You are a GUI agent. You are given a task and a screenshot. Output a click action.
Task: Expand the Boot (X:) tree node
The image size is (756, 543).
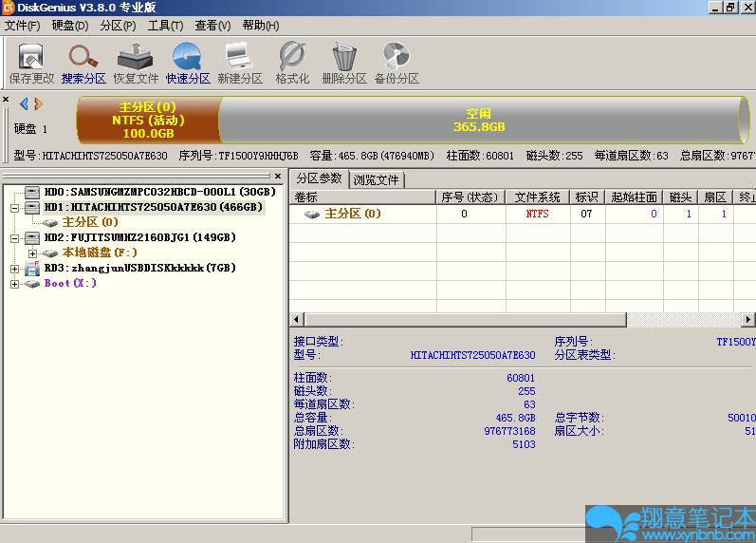tap(14, 284)
